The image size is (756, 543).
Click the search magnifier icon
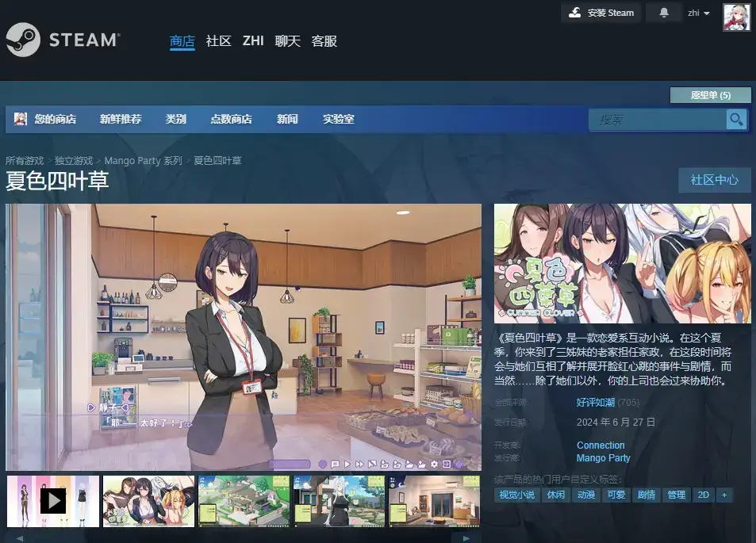pyautogui.click(x=736, y=119)
